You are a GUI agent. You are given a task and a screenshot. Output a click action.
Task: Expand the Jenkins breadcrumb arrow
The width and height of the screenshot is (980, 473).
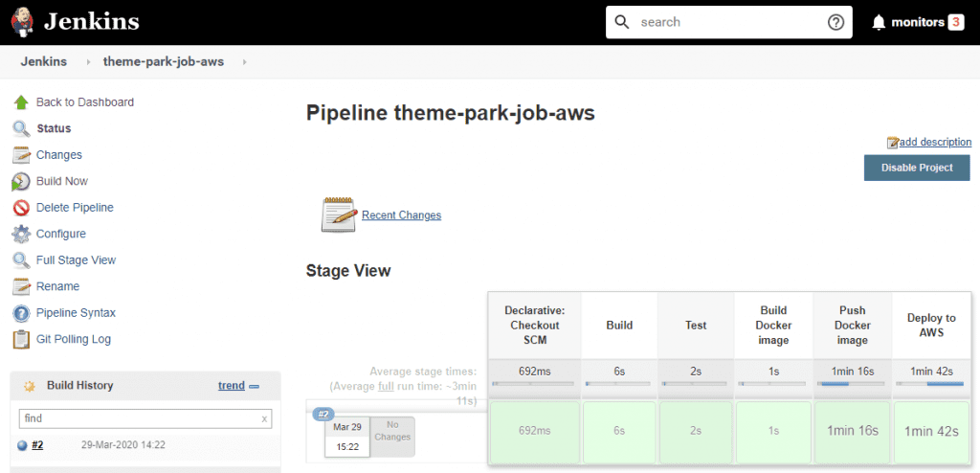coord(88,62)
